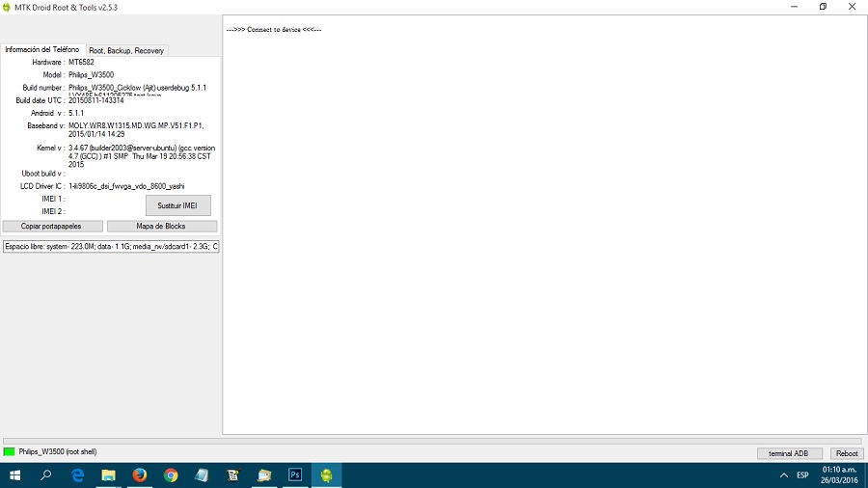This screenshot has height=488, width=868.
Task: Launch terminal ADB
Action: point(789,453)
